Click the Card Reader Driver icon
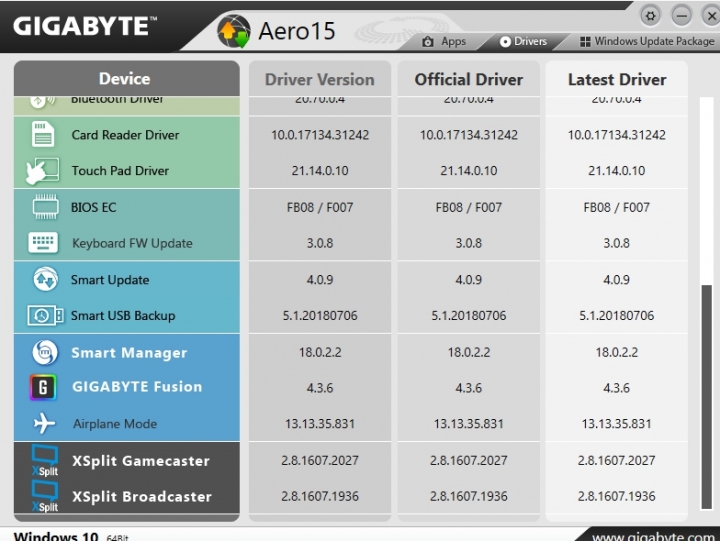 43,135
